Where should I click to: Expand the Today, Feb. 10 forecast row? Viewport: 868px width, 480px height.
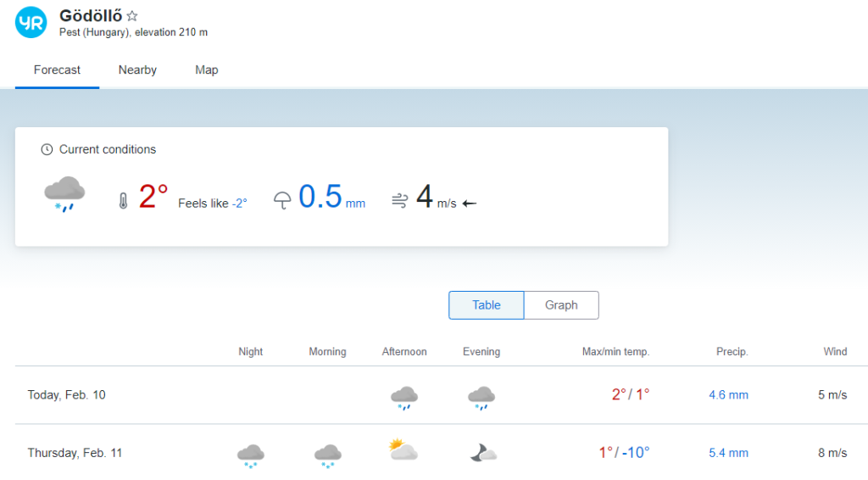point(67,395)
